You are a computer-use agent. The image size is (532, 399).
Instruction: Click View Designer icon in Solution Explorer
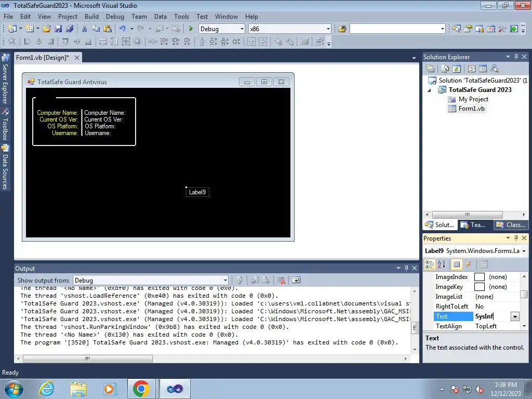[x=483, y=69]
